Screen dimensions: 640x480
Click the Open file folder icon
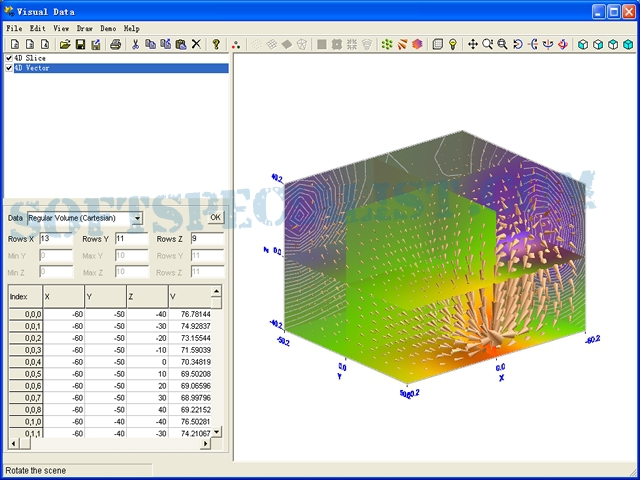click(65, 45)
